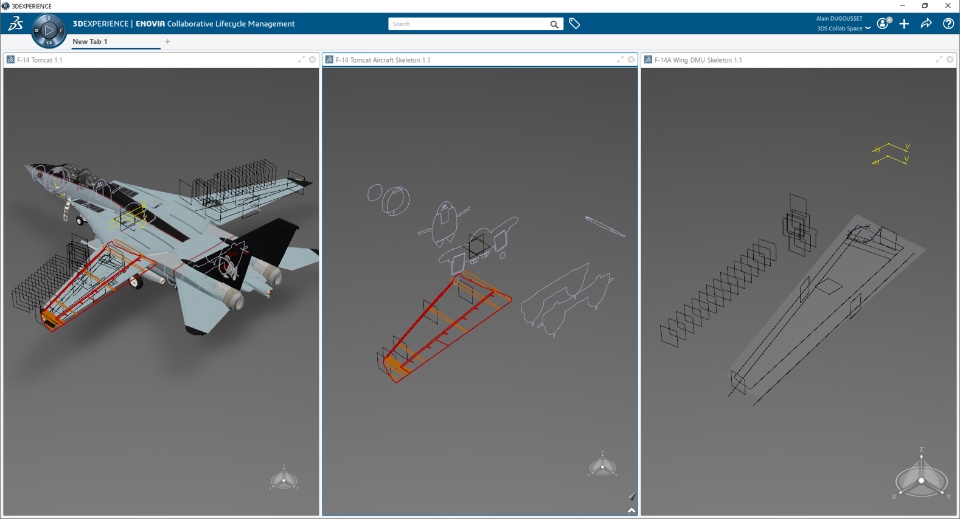This screenshot has width=960, height=519.
Task: Restore down the 3DEXPERIENCE window
Action: point(924,6)
